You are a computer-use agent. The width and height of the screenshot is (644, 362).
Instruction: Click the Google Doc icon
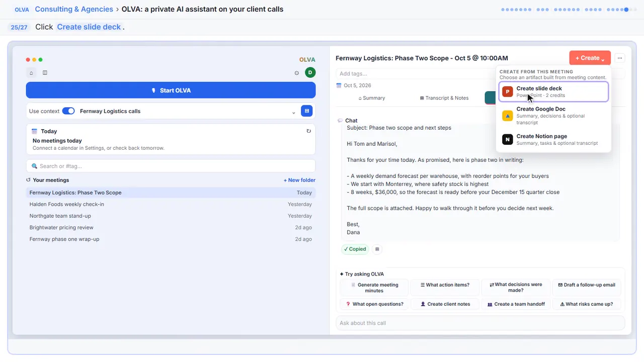click(x=507, y=116)
